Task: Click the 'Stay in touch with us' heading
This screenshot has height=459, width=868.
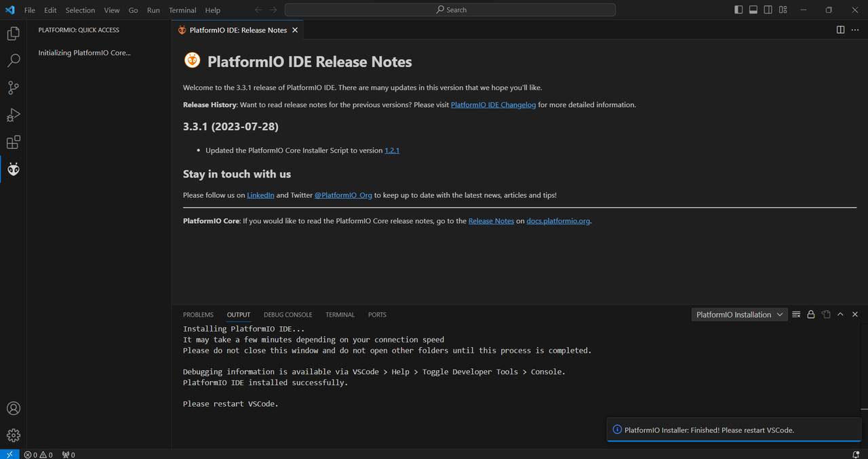Action: (237, 174)
